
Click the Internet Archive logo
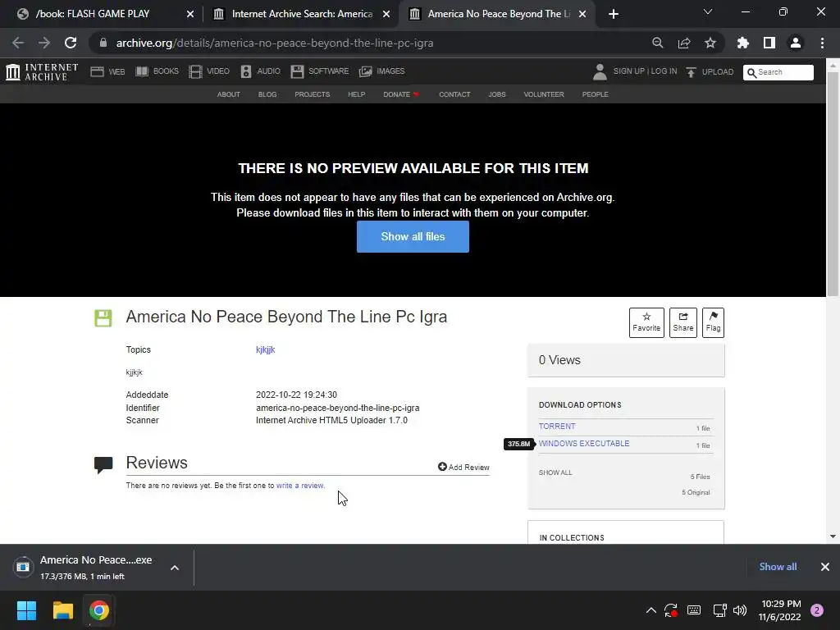pos(42,72)
